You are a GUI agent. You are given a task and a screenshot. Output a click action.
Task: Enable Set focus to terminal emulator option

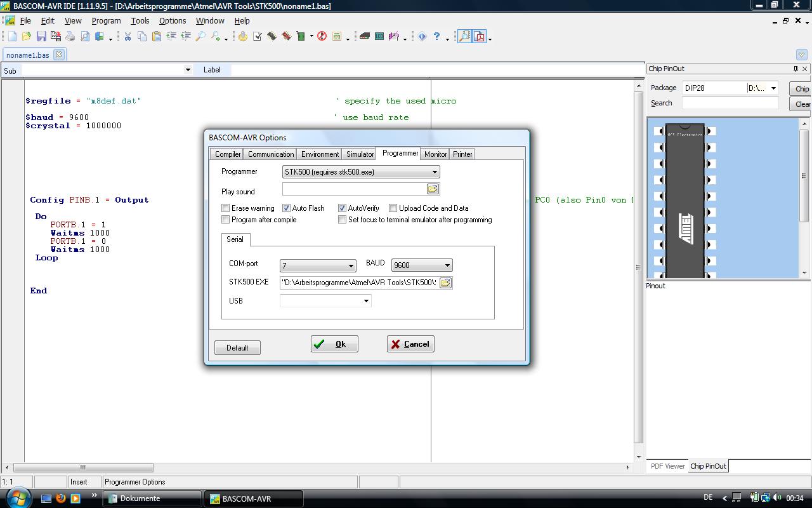(x=342, y=220)
